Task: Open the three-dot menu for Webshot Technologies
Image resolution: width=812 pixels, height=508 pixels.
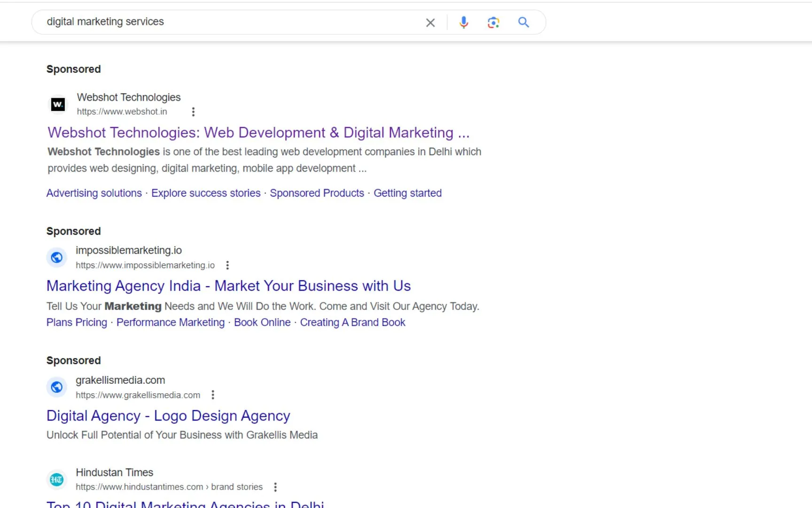Action: pos(193,112)
